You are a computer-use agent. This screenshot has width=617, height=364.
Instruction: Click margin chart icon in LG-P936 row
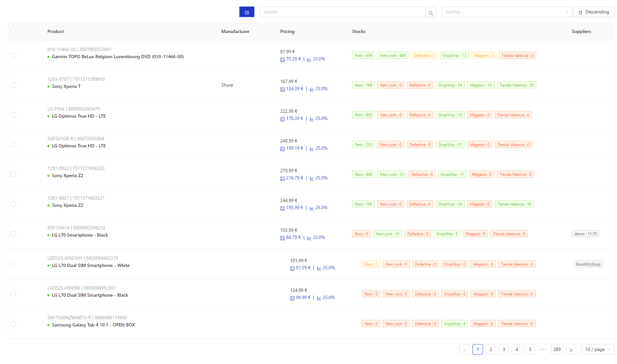pyautogui.click(x=312, y=119)
